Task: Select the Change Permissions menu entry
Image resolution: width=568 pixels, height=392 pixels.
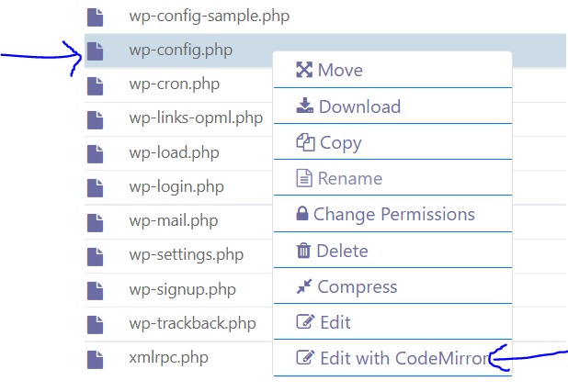Action: coord(392,214)
